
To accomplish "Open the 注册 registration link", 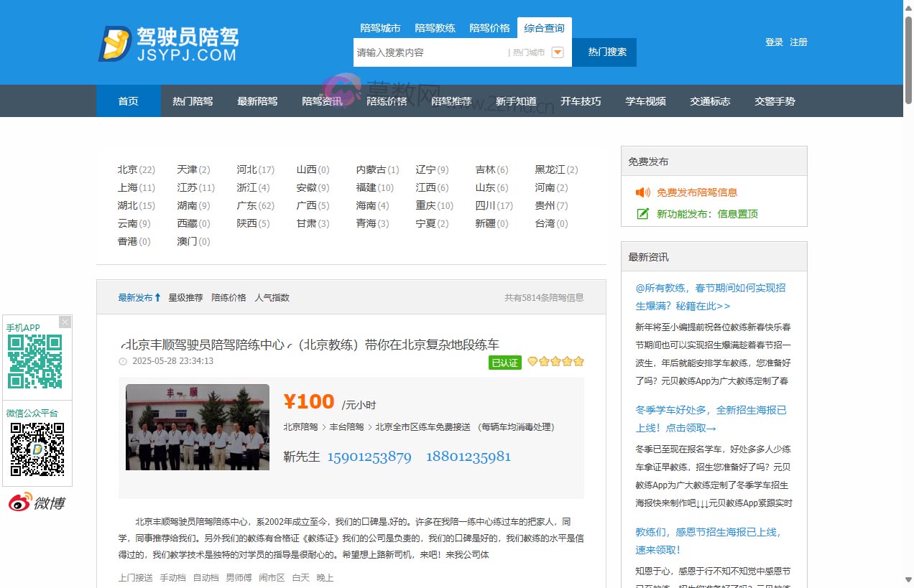I will point(799,42).
